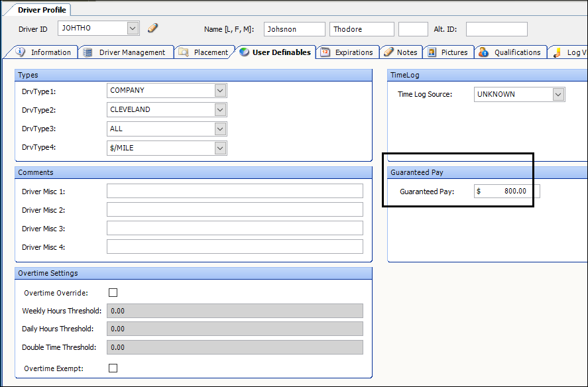Click the Expirations tab calendar icon
The width and height of the screenshot is (588, 387).
(x=325, y=52)
